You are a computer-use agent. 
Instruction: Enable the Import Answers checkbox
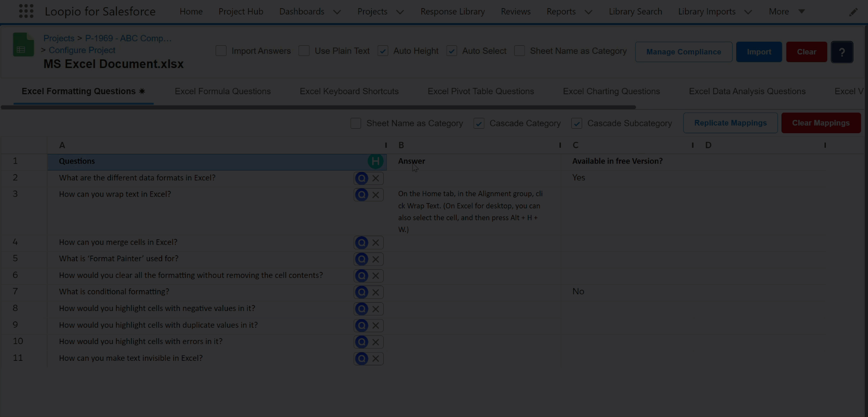click(221, 51)
